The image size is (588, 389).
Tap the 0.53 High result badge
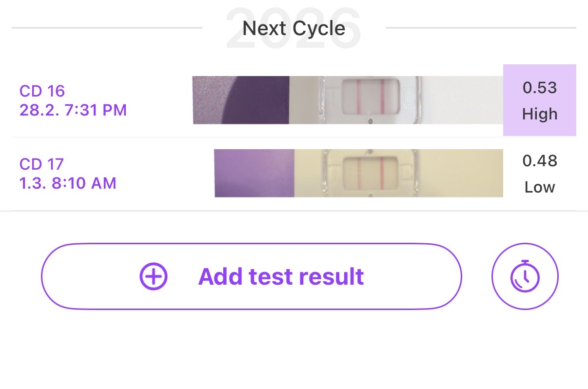[x=539, y=100]
